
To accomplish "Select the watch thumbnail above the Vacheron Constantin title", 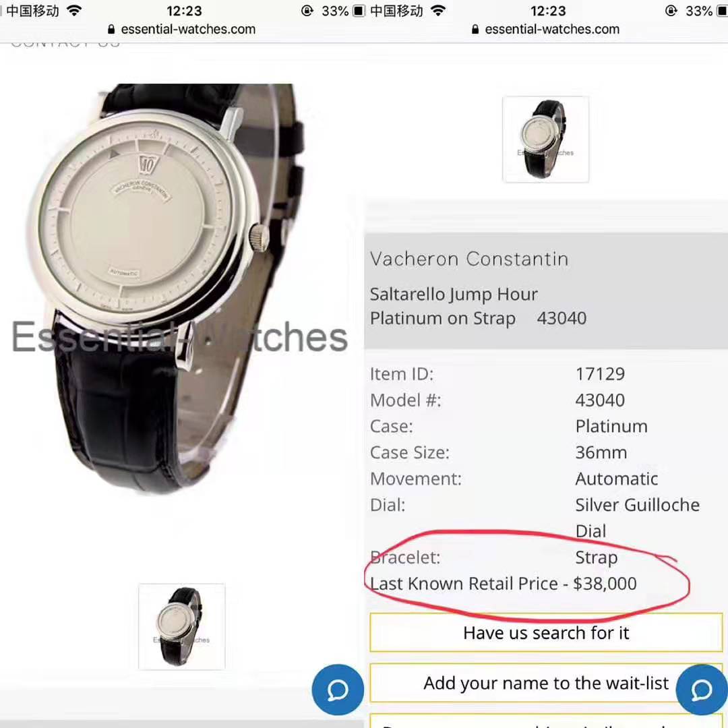I will 545,140.
